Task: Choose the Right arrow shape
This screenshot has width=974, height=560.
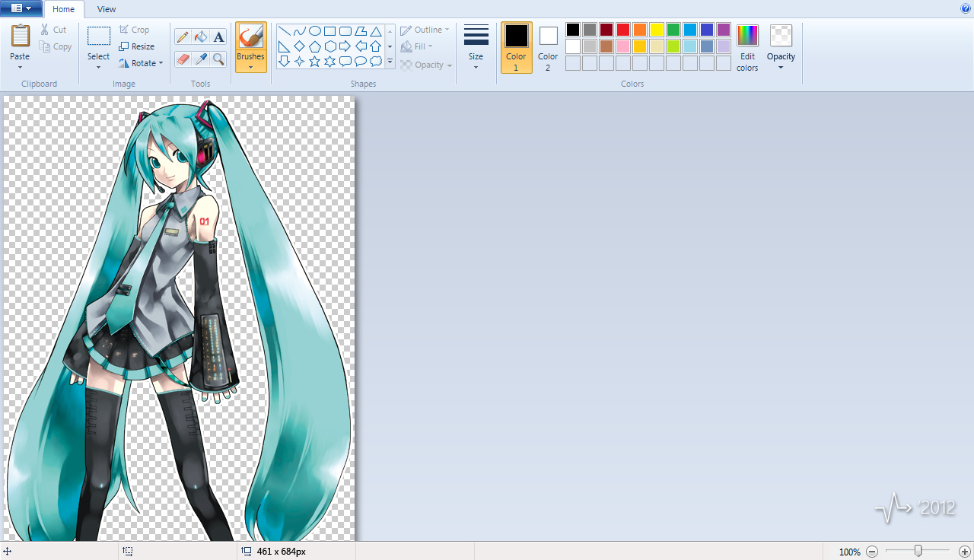Action: [345, 46]
